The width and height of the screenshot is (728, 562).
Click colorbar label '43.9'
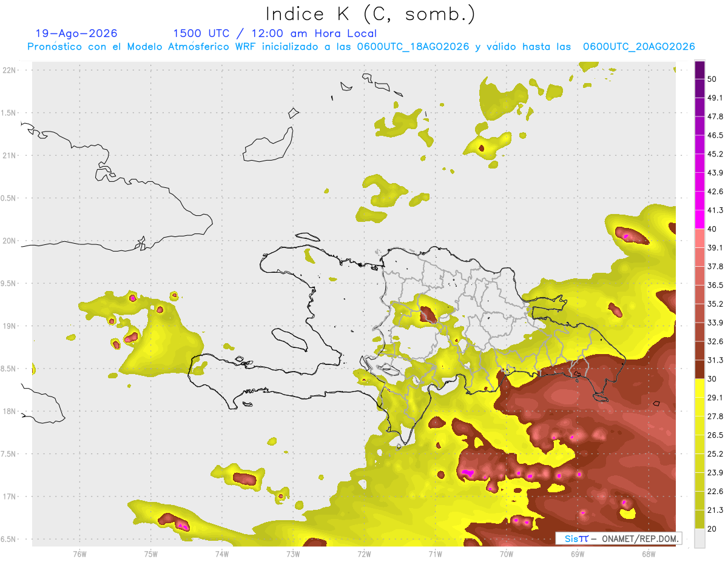[715, 173]
